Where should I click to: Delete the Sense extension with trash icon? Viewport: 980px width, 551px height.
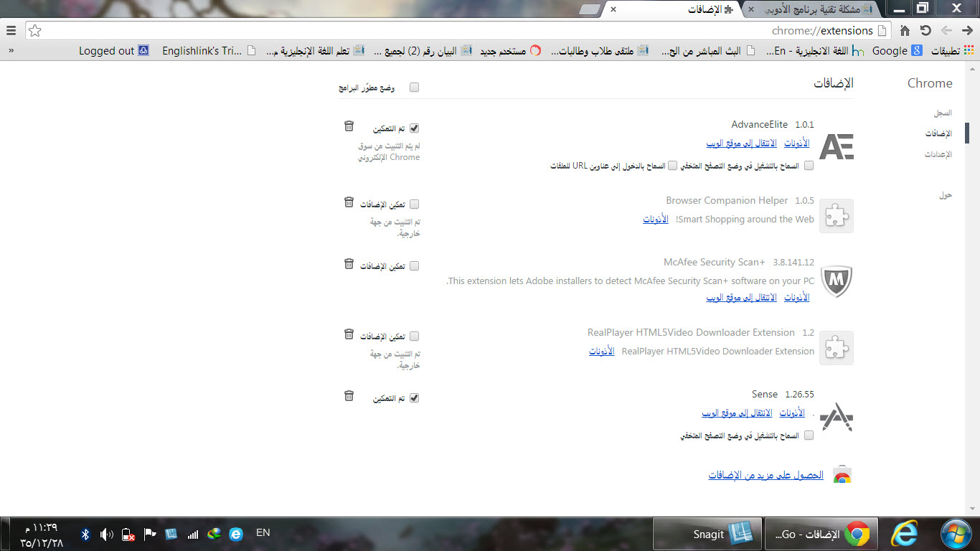pyautogui.click(x=349, y=396)
